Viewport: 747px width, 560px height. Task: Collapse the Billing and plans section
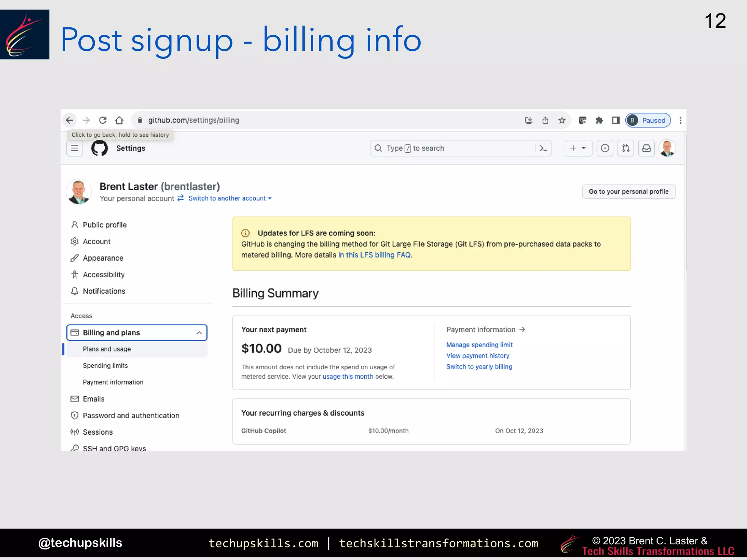[x=199, y=332]
